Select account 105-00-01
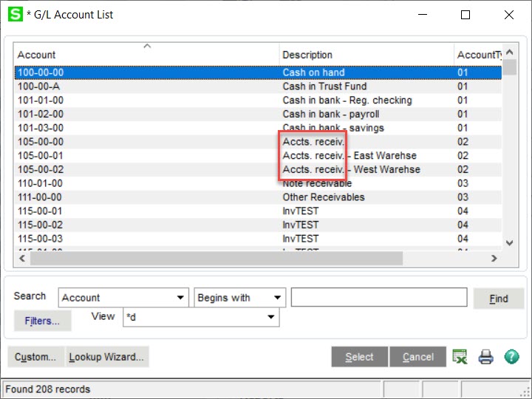Screen dimensions: 532x399 [258, 155]
